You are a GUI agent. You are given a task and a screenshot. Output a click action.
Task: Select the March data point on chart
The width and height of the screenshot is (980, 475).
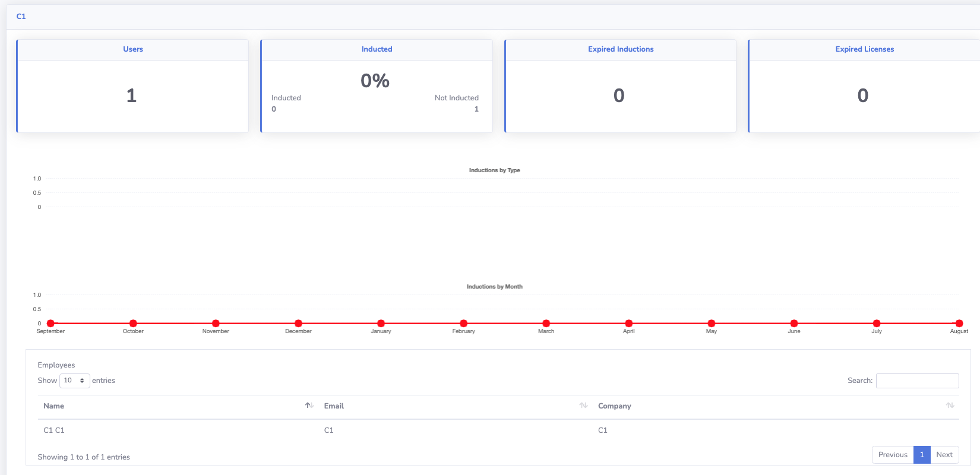546,324
